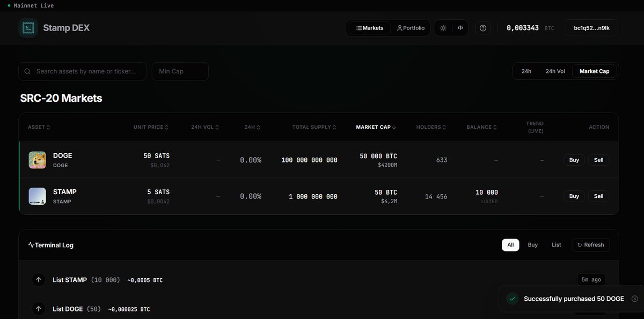Open the bc1q52...n9lk wallet button
This screenshot has height=319, width=644.
click(x=592, y=28)
